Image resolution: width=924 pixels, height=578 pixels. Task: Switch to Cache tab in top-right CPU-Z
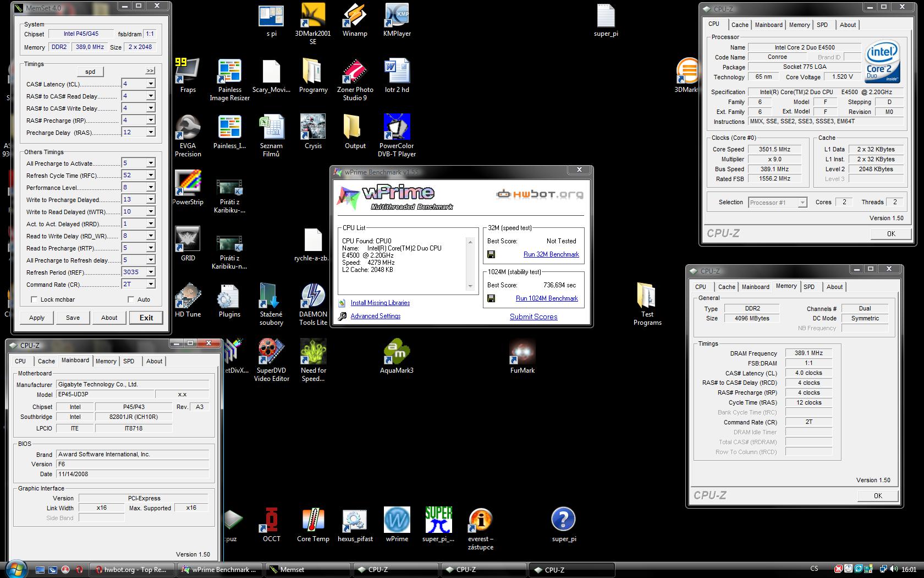(x=740, y=25)
